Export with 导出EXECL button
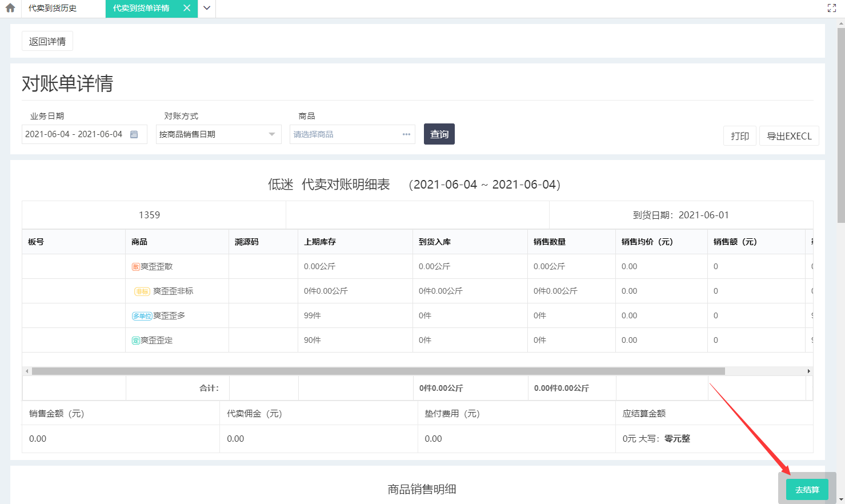845x504 pixels. click(789, 136)
